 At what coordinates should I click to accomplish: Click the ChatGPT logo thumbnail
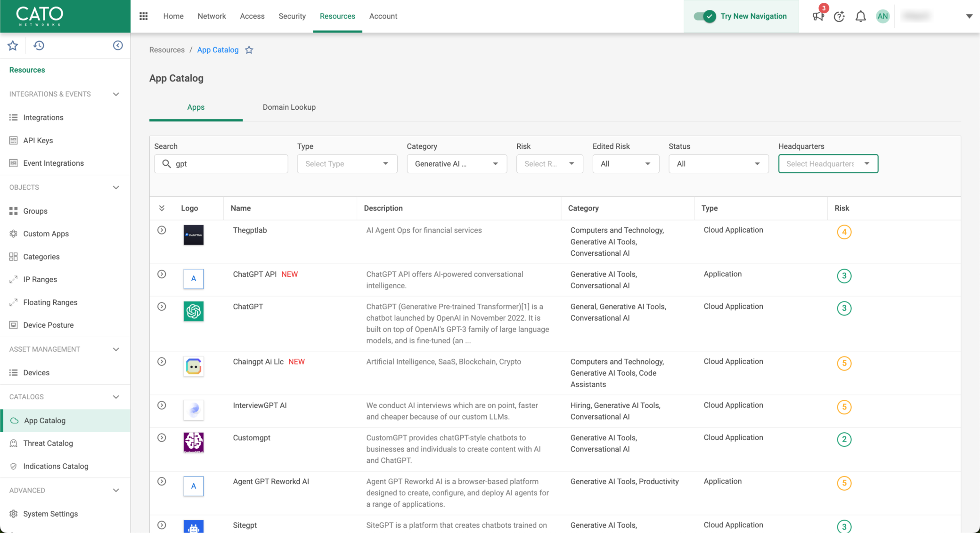[x=194, y=311]
